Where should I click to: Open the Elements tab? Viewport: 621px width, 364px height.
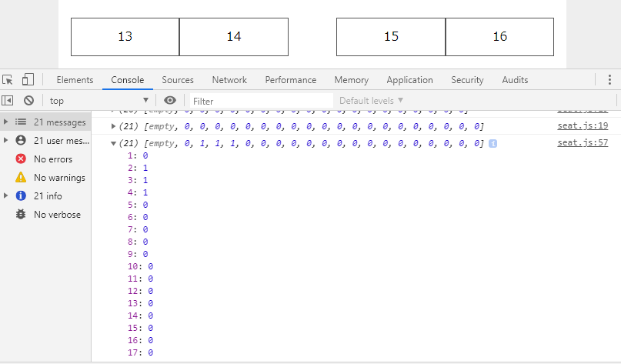(x=75, y=80)
